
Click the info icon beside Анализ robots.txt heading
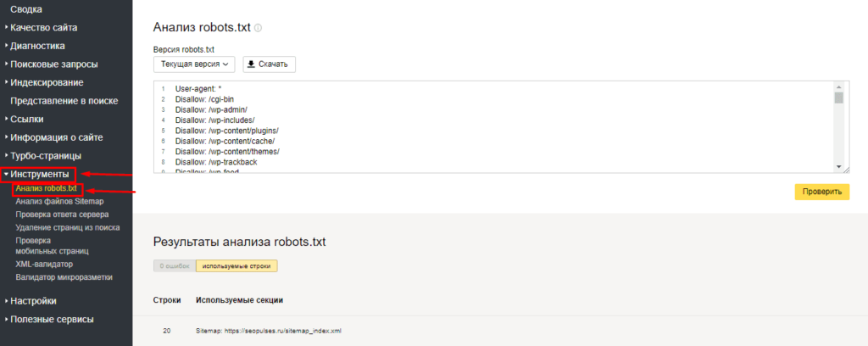pos(258,28)
